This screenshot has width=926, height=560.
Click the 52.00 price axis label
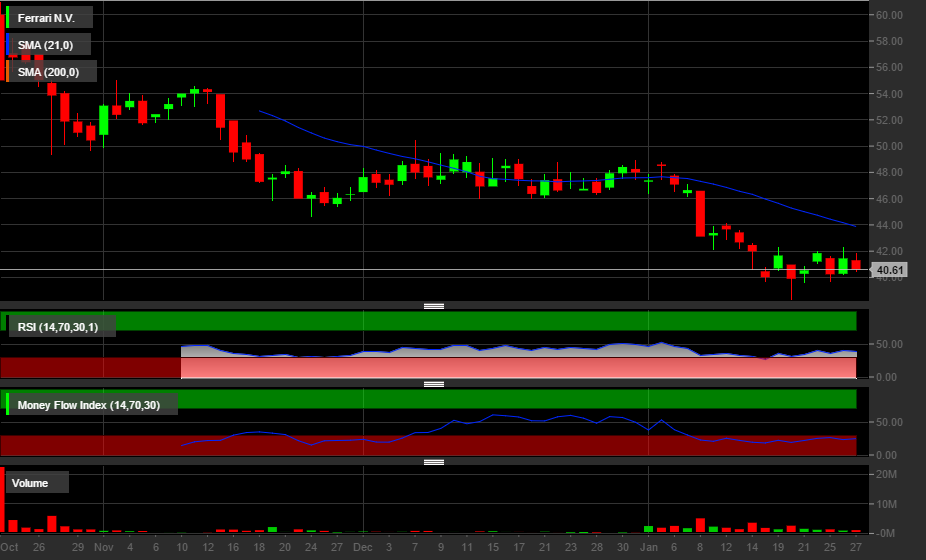pos(889,119)
